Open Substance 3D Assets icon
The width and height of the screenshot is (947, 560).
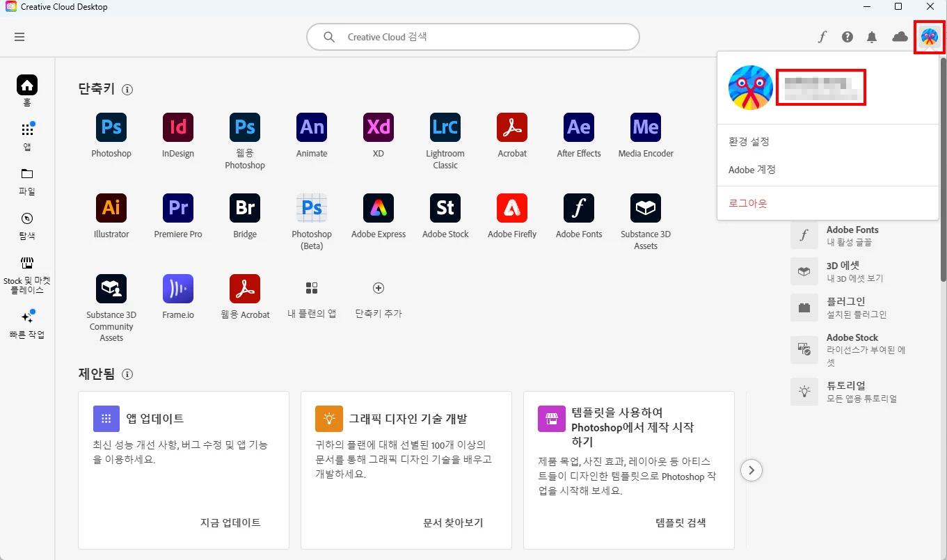click(646, 208)
